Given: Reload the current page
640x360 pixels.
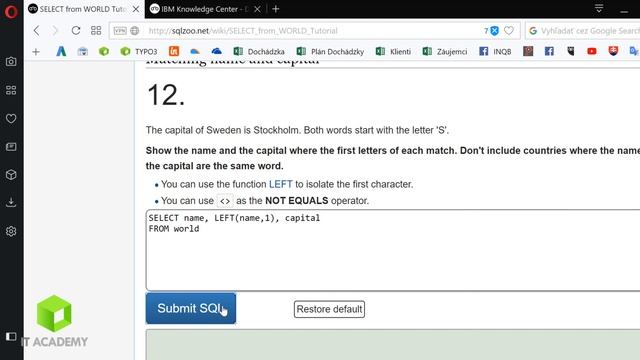Looking at the screenshot, I should [x=76, y=31].
